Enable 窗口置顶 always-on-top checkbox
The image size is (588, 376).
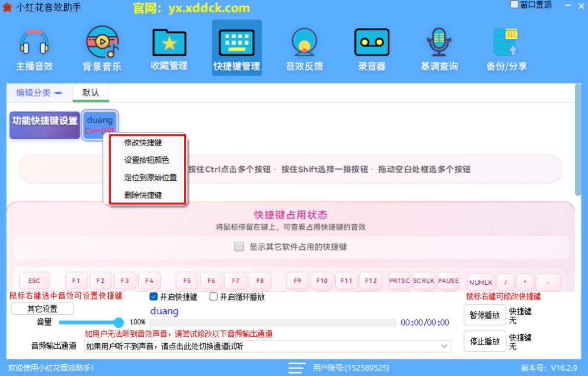click(514, 4)
